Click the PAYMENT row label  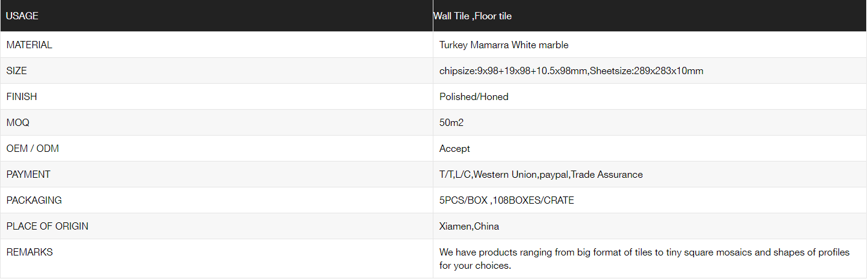pos(28,174)
